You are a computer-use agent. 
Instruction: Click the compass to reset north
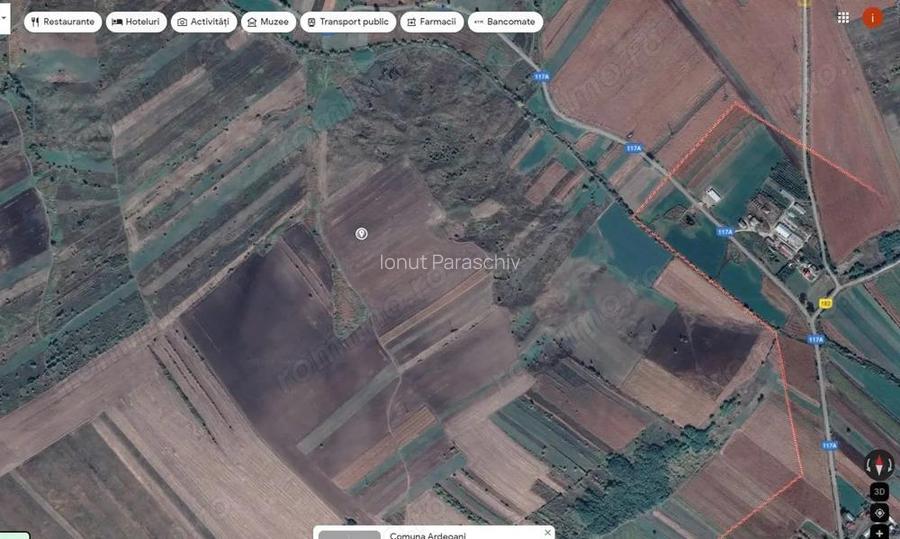879,464
